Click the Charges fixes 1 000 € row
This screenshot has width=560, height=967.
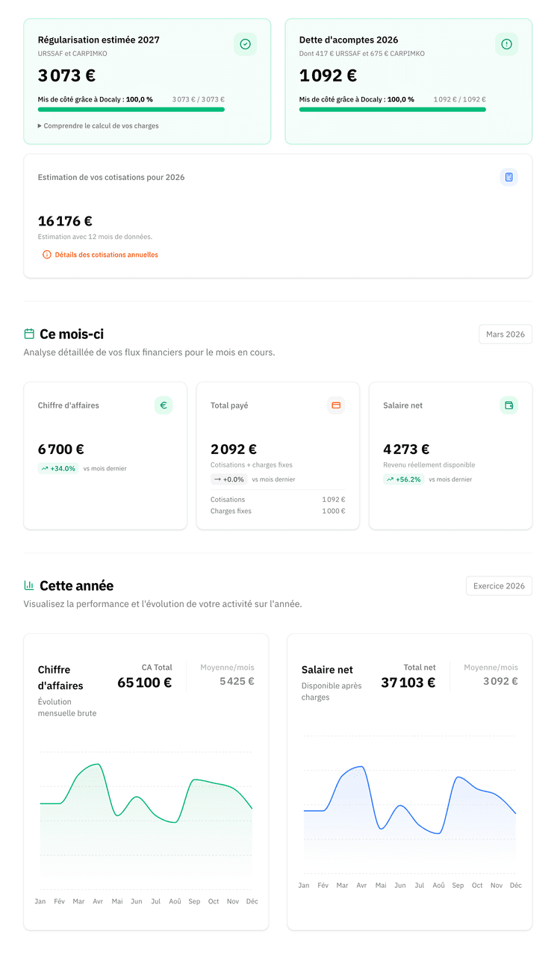tap(278, 512)
